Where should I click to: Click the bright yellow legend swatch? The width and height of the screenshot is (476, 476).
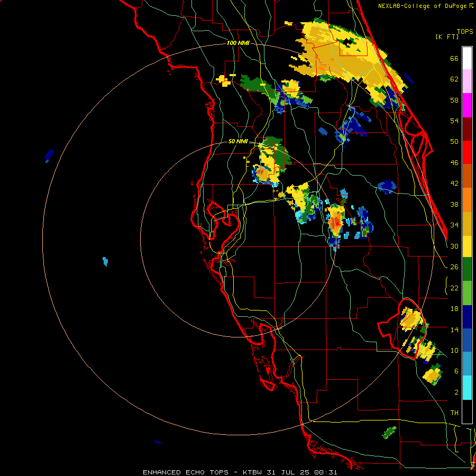pos(467,246)
